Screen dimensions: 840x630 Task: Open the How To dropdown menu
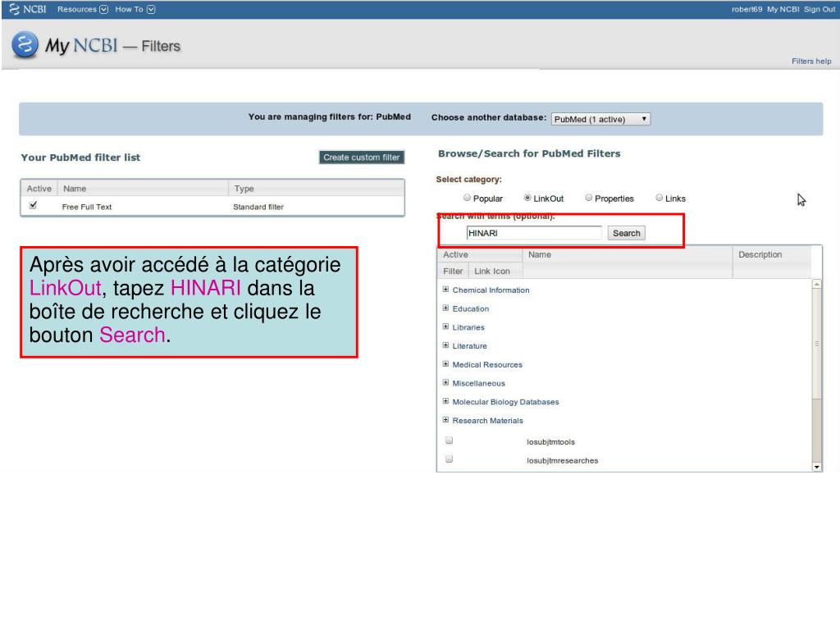click(135, 9)
